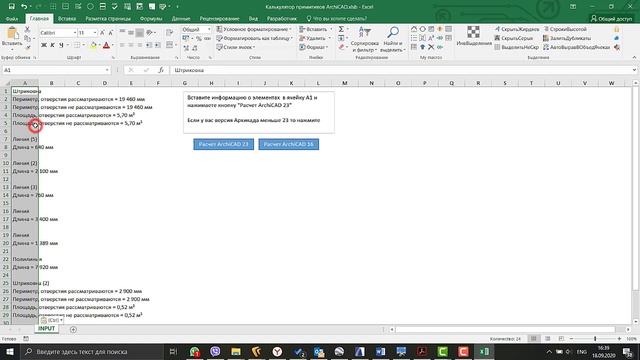Viewport: 640px width, 360px height.
Task: Click the circle shape icon in My macros
Action: [x=422, y=29]
